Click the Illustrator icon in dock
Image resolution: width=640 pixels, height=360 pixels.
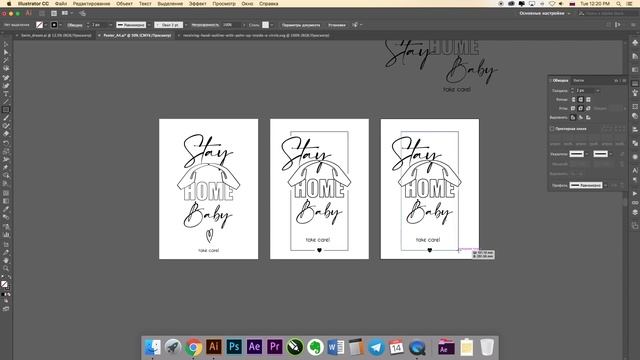pos(213,347)
